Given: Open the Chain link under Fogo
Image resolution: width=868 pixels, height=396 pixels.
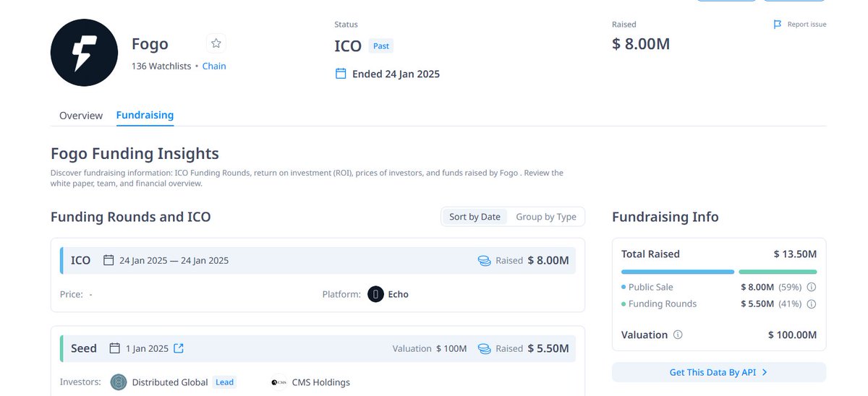Looking at the screenshot, I should tap(214, 66).
